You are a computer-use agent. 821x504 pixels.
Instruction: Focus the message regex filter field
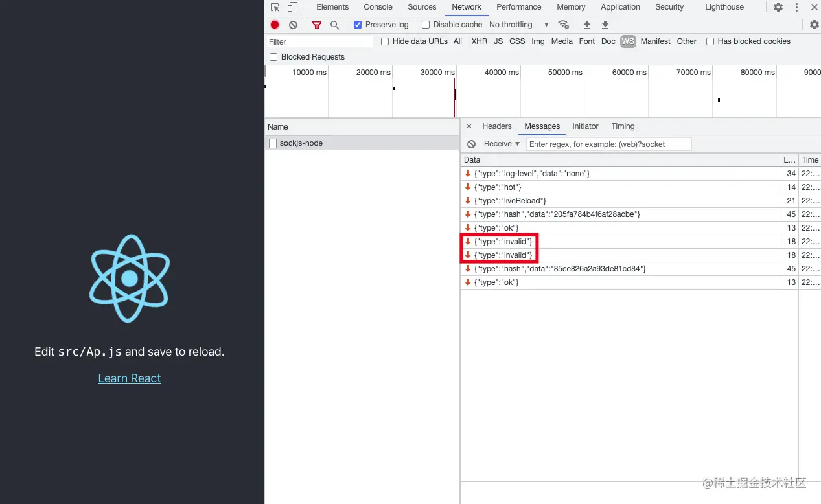point(609,144)
